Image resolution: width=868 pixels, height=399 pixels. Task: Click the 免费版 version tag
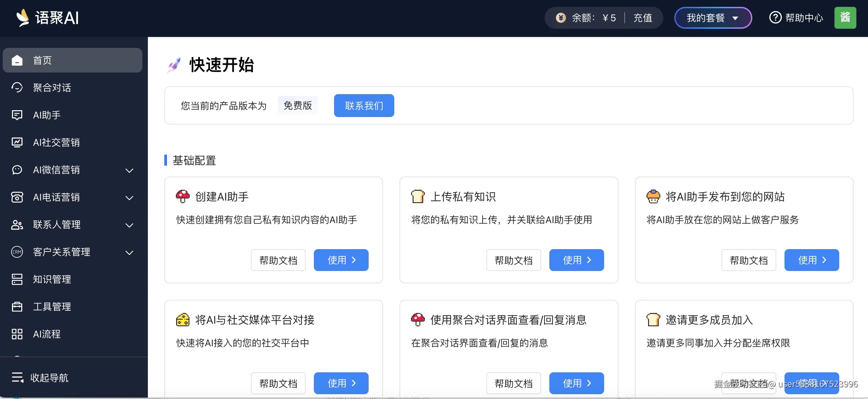coord(297,105)
